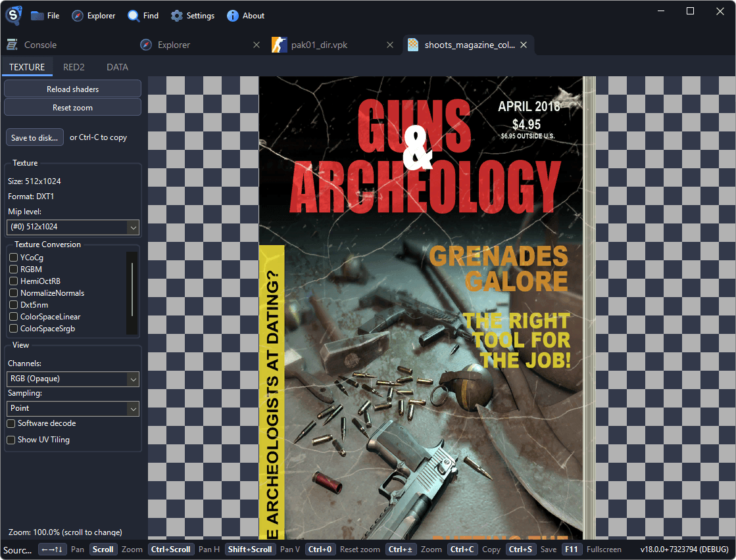The image size is (736, 560).
Task: Change Sampling via the Point dropdown
Action: pyautogui.click(x=72, y=408)
